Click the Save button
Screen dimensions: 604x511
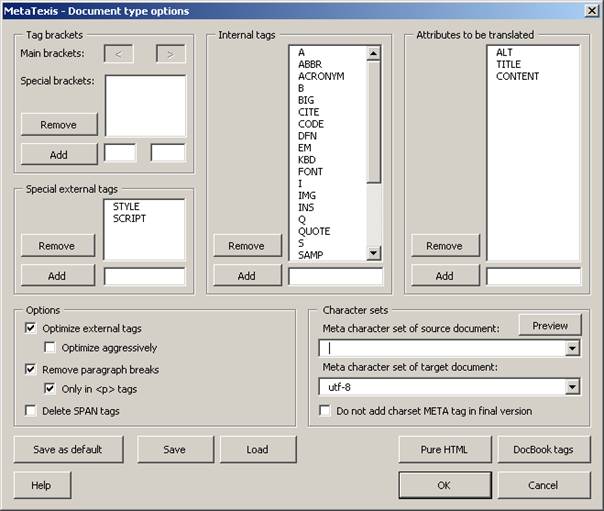[175, 449]
